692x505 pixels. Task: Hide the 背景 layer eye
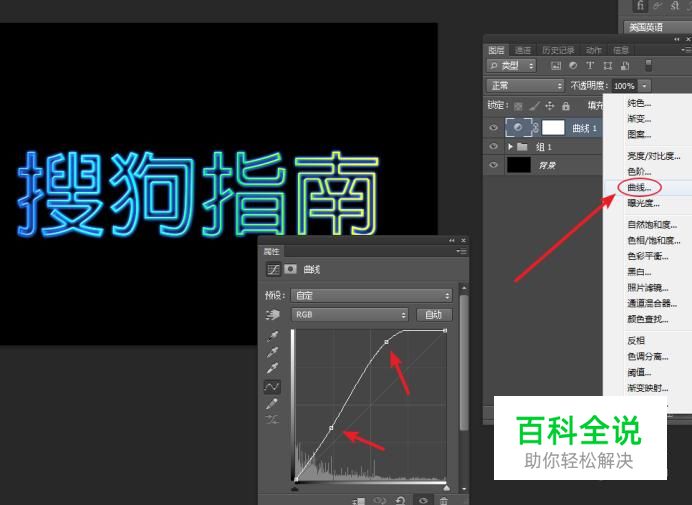(x=493, y=165)
